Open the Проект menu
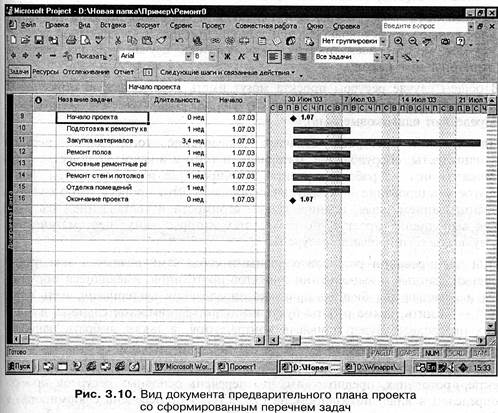Screen dimensions: 498x413 (x=213, y=26)
